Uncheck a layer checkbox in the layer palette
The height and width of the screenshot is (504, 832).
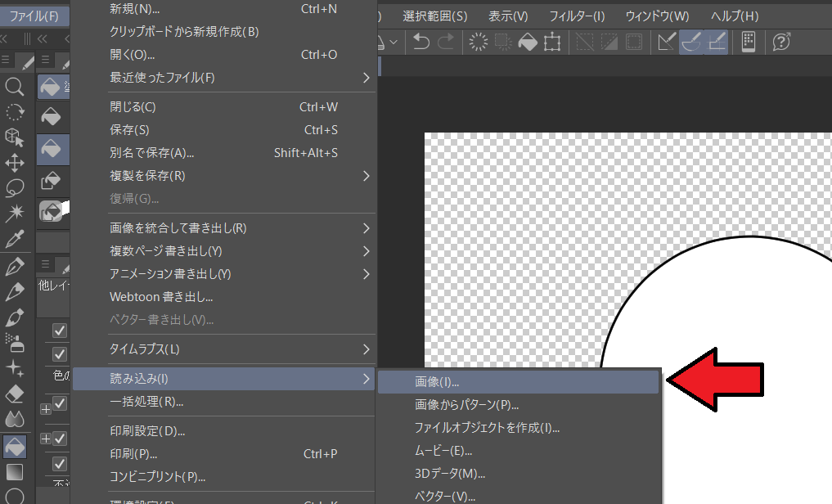pos(61,331)
